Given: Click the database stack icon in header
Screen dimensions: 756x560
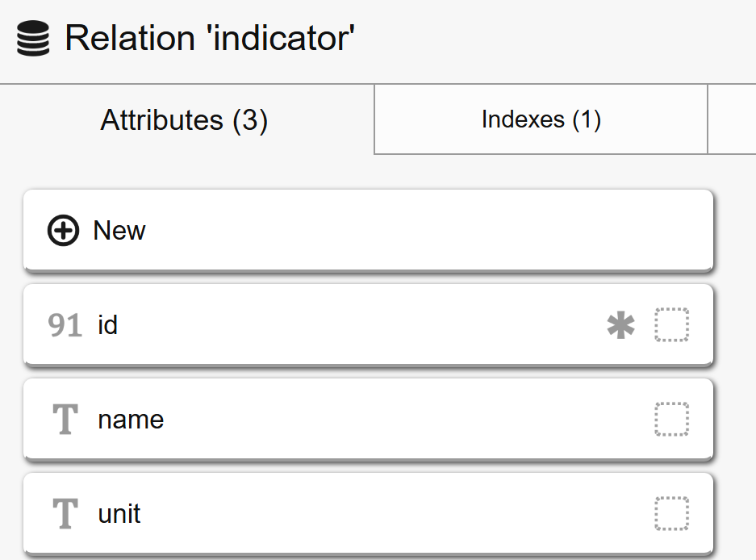Looking at the screenshot, I should click(32, 39).
